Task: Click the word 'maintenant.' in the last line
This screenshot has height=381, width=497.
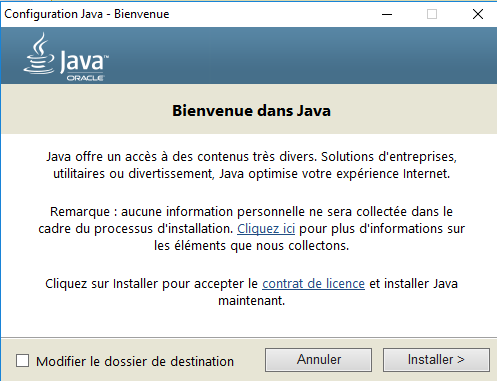Action: (252, 301)
